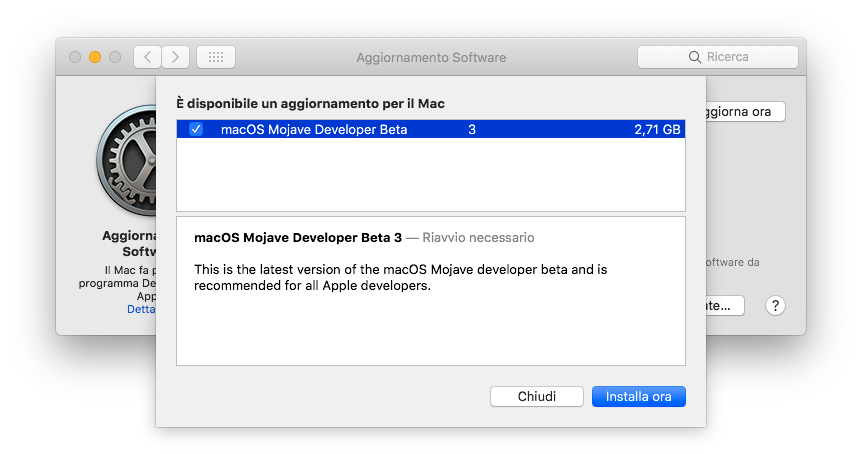
Task: Click the macOS Mojave Developer Beta 3 heading
Action: click(298, 237)
